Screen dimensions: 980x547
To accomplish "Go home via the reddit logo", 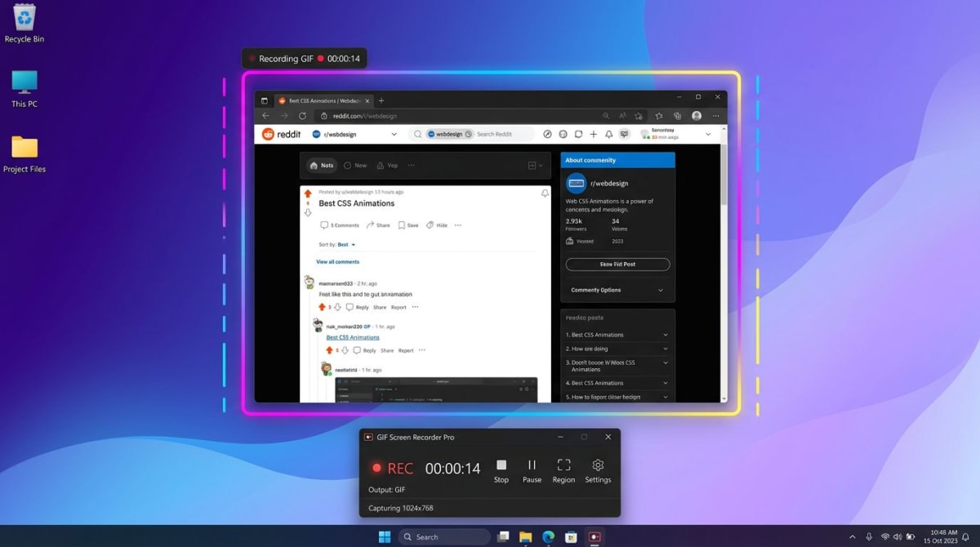I will (281, 134).
